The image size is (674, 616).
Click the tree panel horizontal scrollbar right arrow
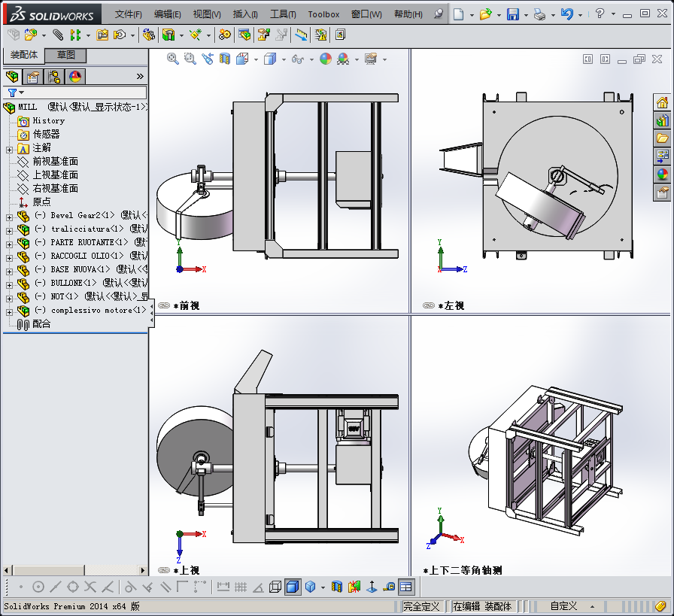(143, 570)
